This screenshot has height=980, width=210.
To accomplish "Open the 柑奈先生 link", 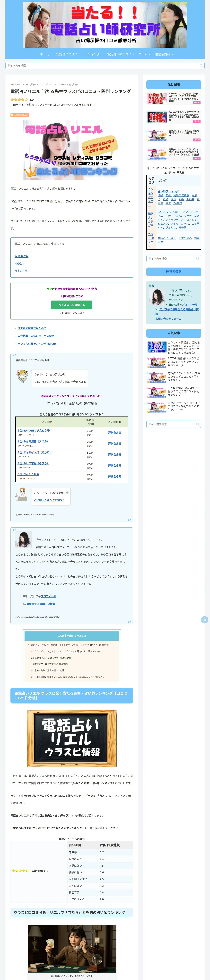I will click(20, 264).
